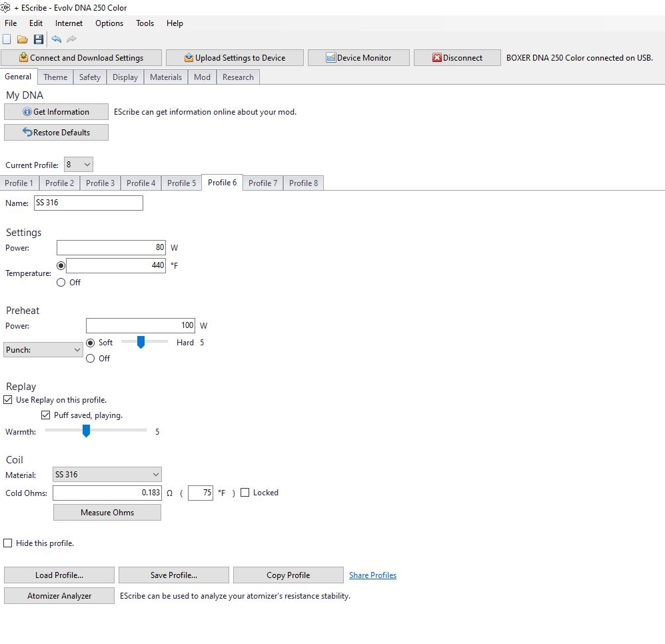The image size is (665, 644).
Task: Open the Current Profile dropdown
Action: [79, 165]
